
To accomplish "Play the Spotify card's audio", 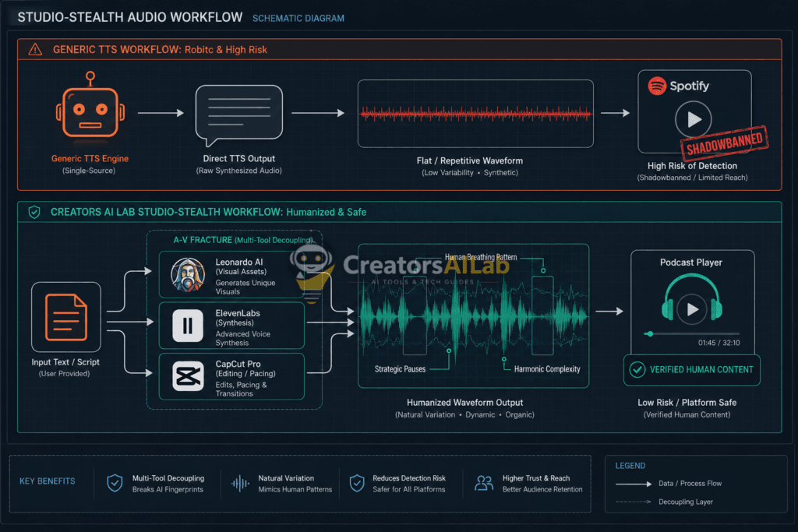I will point(693,119).
